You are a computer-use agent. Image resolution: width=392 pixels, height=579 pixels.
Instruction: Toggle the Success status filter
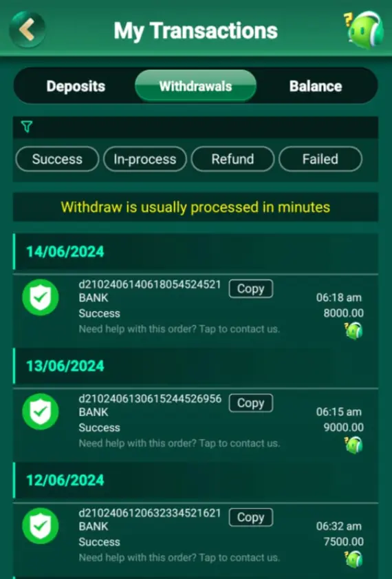click(x=57, y=159)
